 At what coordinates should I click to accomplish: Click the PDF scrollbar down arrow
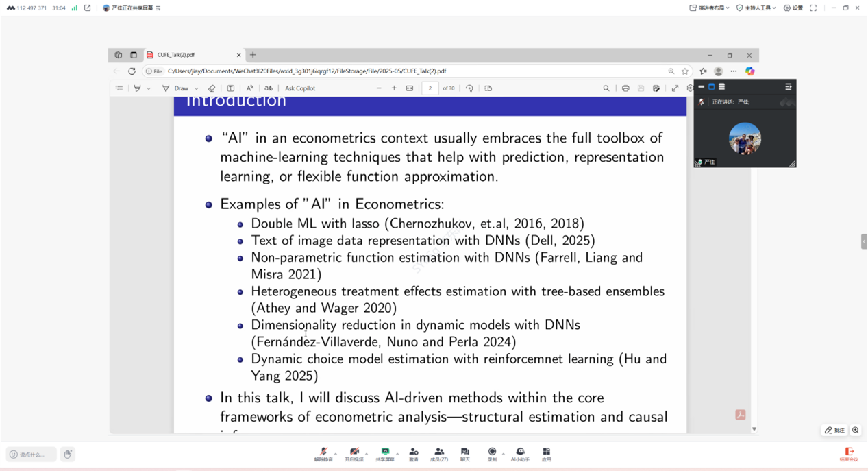(x=754, y=429)
